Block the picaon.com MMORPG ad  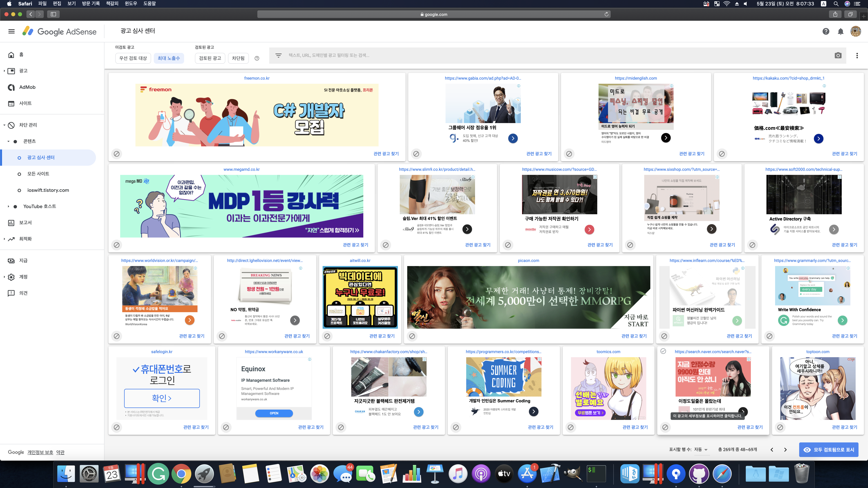coord(412,336)
